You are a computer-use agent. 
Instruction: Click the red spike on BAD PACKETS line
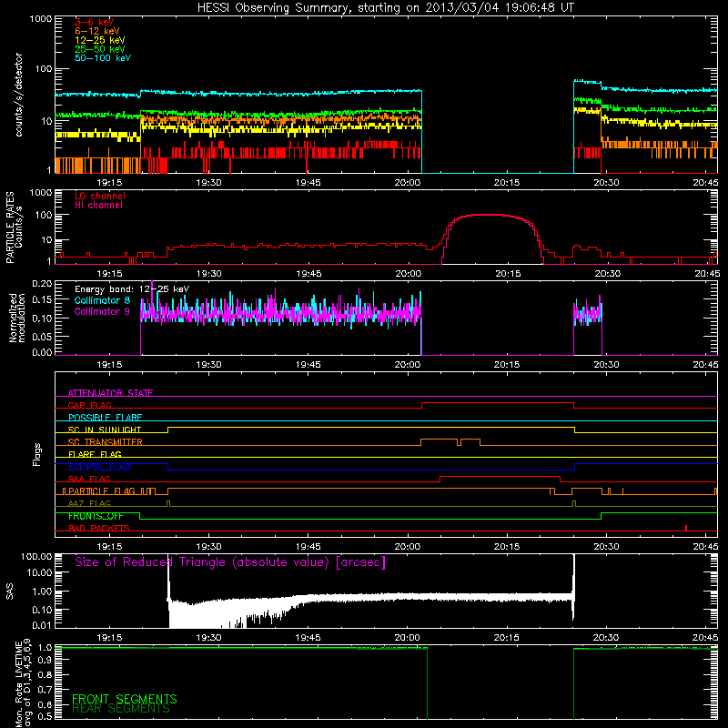click(x=686, y=528)
